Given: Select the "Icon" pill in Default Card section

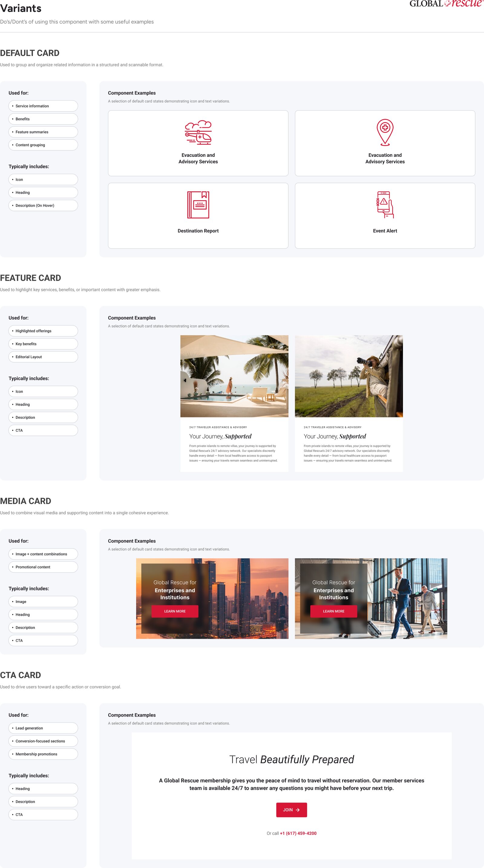Looking at the screenshot, I should point(43,180).
